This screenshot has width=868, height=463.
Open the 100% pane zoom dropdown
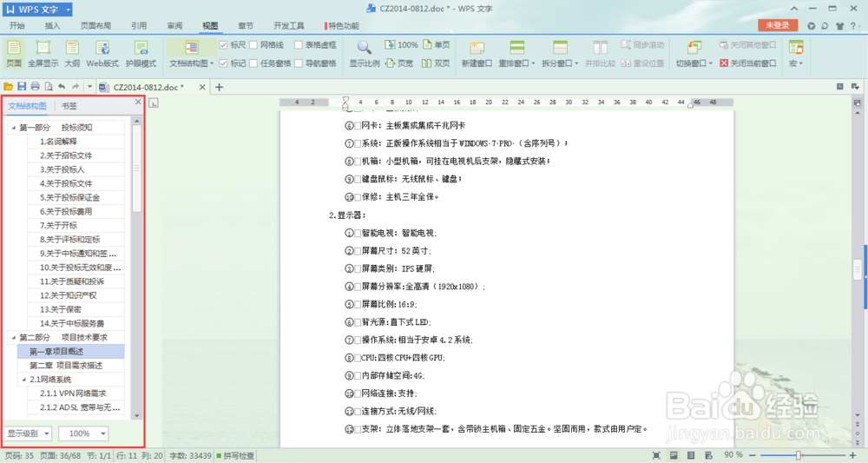[x=83, y=433]
